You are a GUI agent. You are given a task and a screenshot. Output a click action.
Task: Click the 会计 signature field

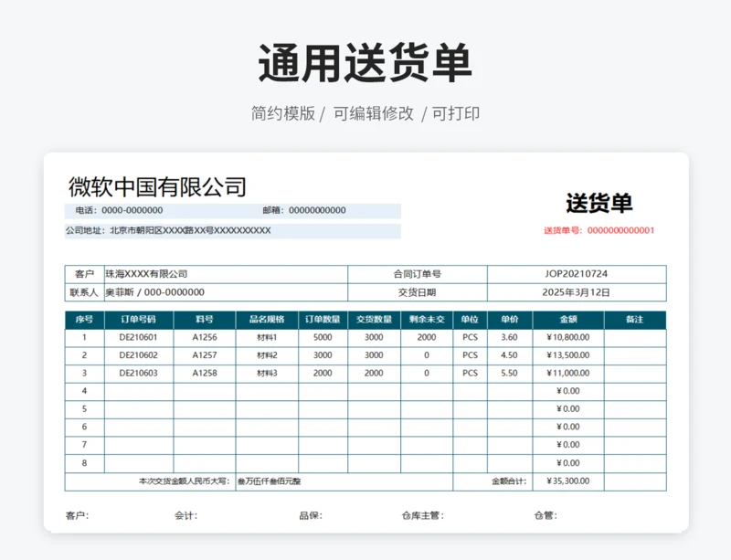click(186, 516)
